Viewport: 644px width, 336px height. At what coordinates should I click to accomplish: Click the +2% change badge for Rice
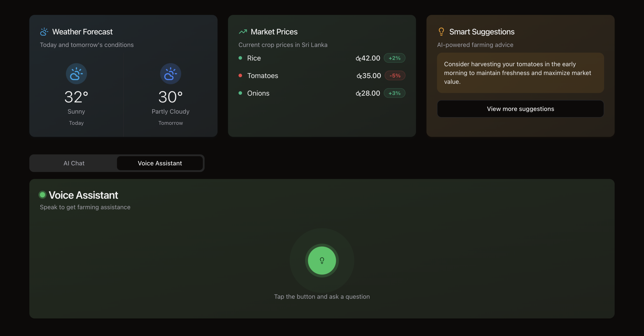click(x=394, y=58)
